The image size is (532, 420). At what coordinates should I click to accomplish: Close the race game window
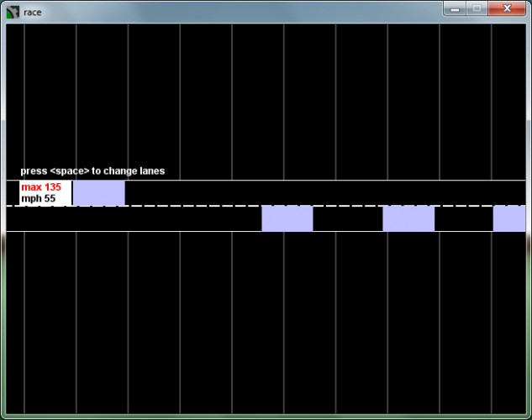[x=507, y=8]
